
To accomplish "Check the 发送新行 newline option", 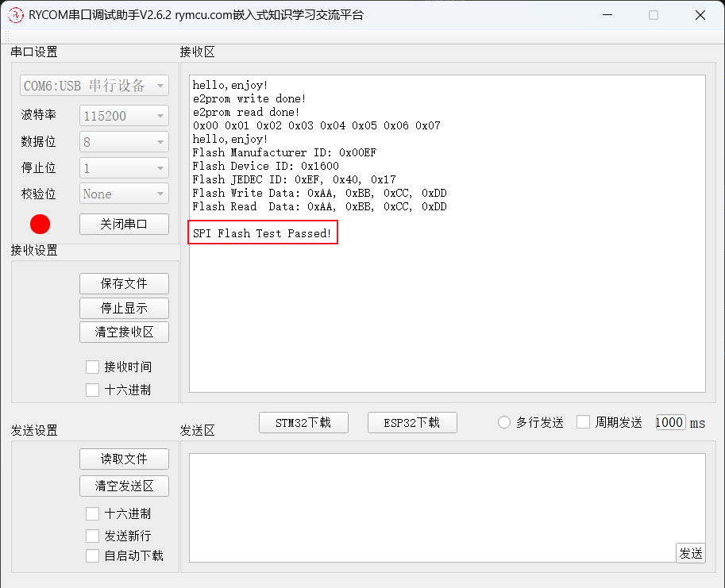I will 93,536.
